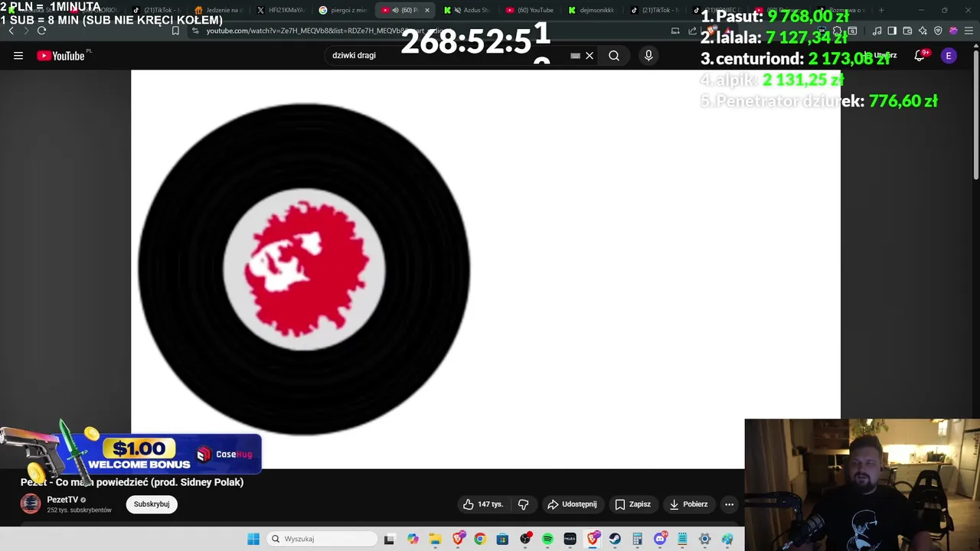Image resolution: width=980 pixels, height=551 pixels.
Task: Open Task View from the taskbar
Action: (x=389, y=539)
